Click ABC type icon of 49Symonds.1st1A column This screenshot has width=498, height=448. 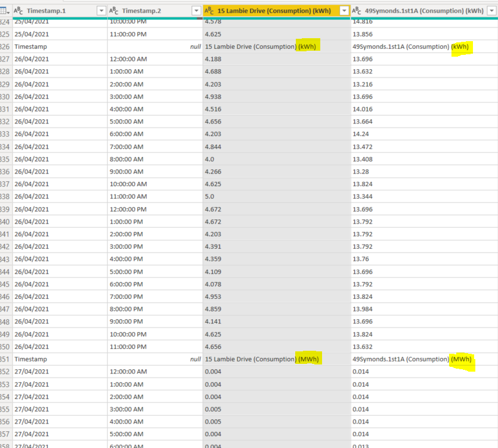point(356,11)
